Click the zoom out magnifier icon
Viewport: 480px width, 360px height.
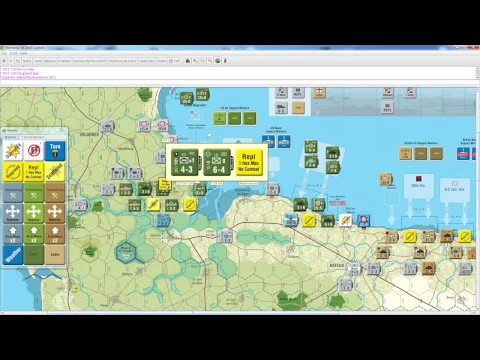pyautogui.click(x=210, y=61)
